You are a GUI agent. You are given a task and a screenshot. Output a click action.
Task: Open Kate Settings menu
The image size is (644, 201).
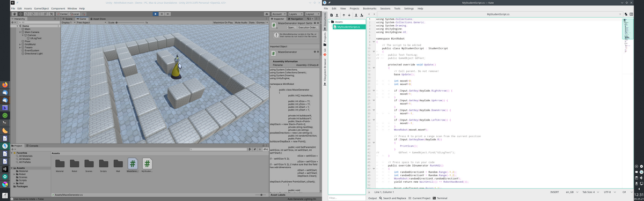[409, 9]
